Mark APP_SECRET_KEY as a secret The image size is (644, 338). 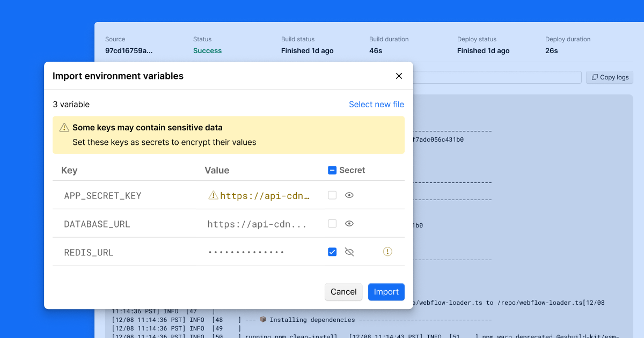pyautogui.click(x=332, y=195)
